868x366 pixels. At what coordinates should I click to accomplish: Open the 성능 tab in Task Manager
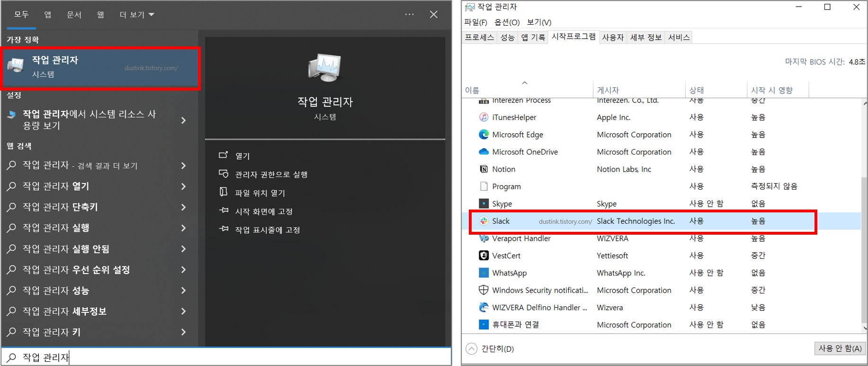pos(507,37)
